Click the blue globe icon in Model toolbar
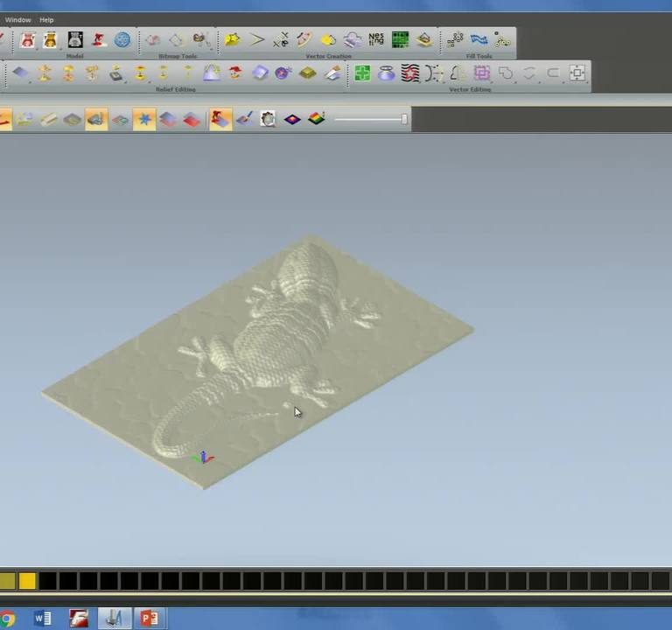The height and width of the screenshot is (630, 672). (122, 39)
